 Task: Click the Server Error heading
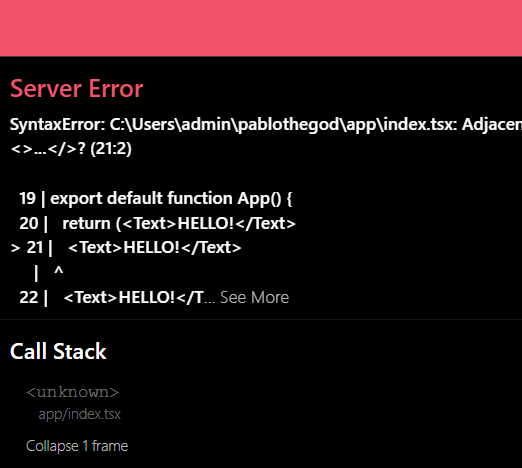pos(77,89)
